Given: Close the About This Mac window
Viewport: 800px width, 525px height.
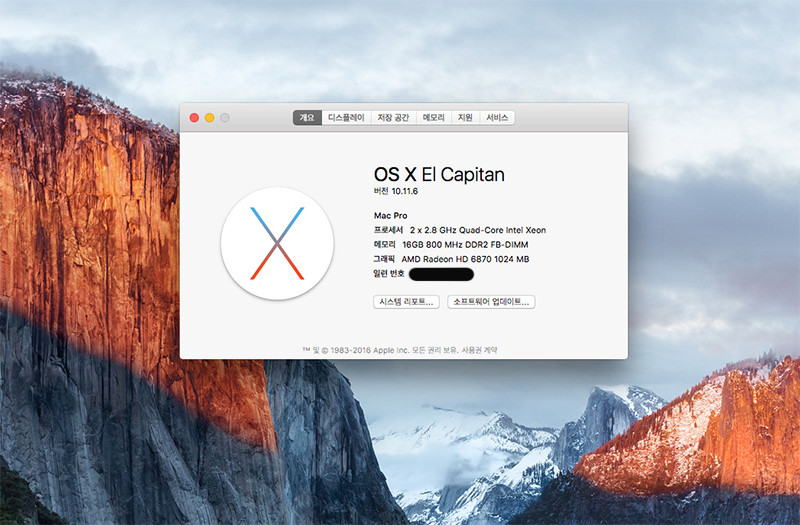Looking at the screenshot, I should point(194,118).
